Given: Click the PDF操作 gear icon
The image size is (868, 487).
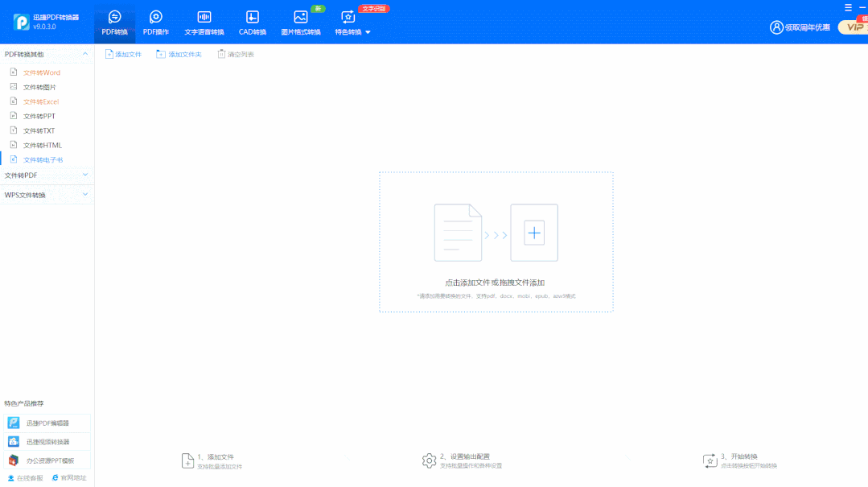Looking at the screenshot, I should coord(156,17).
